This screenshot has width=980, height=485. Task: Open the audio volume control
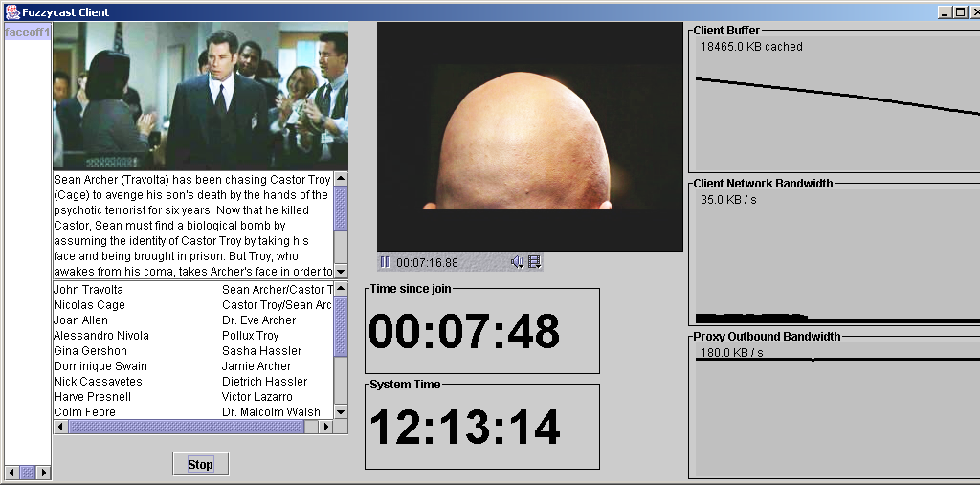517,262
